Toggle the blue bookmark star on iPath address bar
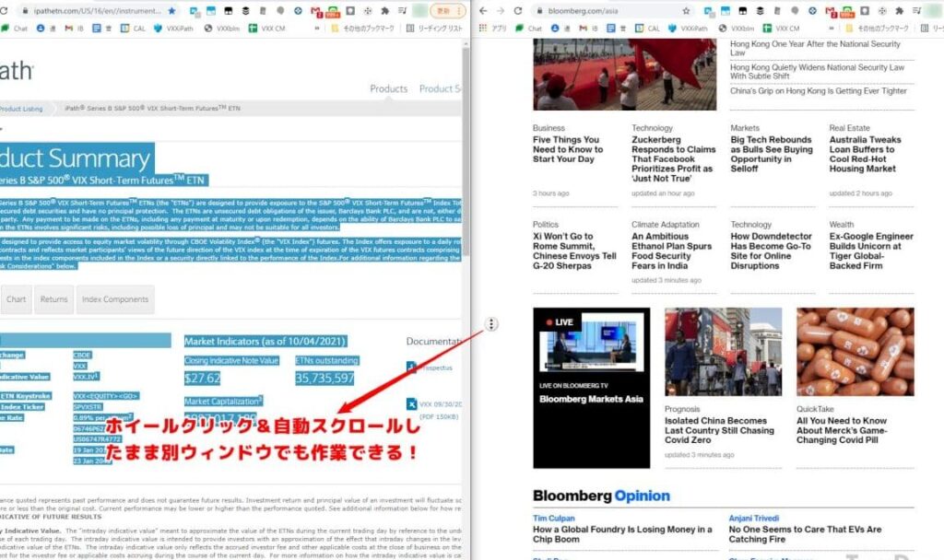The width and height of the screenshot is (944, 560). click(172, 11)
